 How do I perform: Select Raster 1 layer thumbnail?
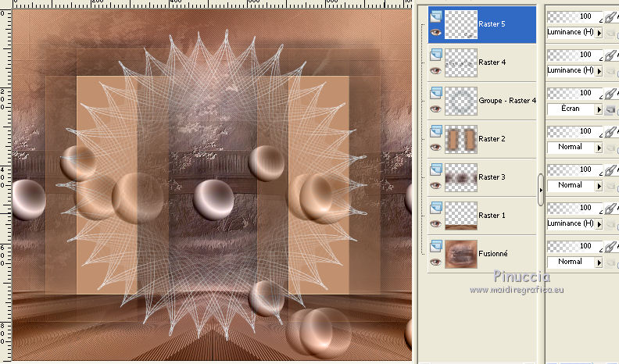tap(461, 216)
